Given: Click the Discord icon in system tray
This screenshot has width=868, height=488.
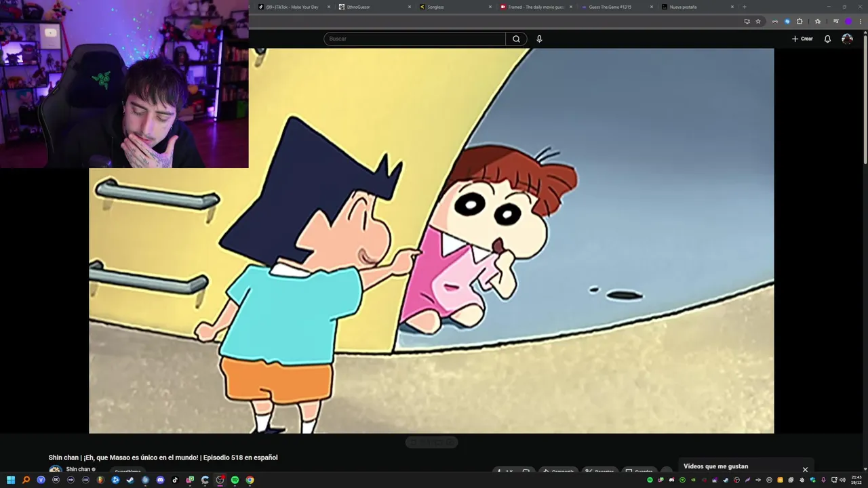Looking at the screenshot, I should point(671,480).
